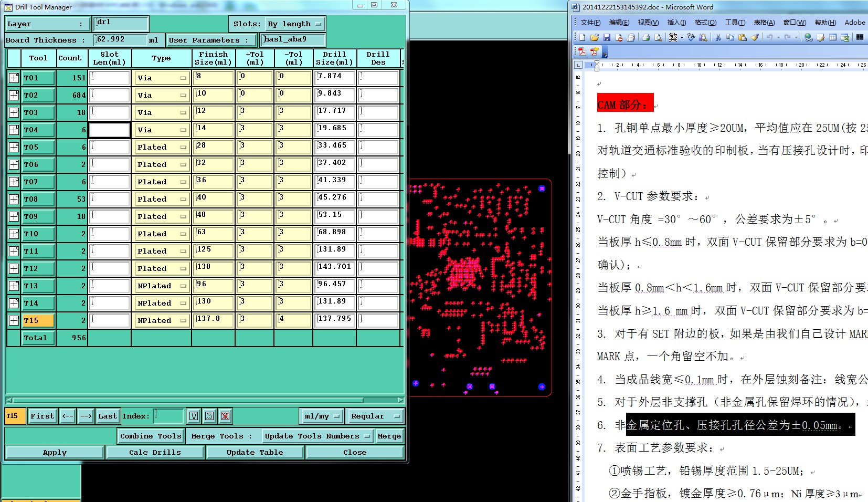This screenshot has width=868, height=502.
Task: Click red highlighted 'CAM 部分' heading
Action: 625,104
